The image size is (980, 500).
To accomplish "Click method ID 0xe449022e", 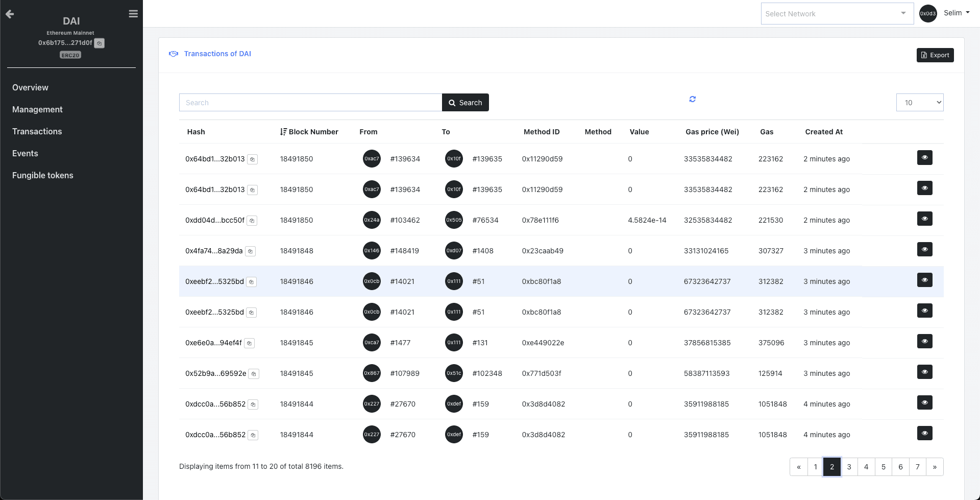I will coord(543,343).
